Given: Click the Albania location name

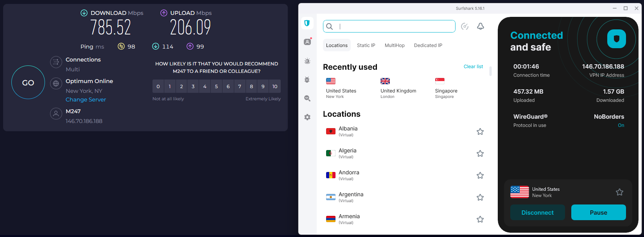Looking at the screenshot, I should [x=348, y=128].
